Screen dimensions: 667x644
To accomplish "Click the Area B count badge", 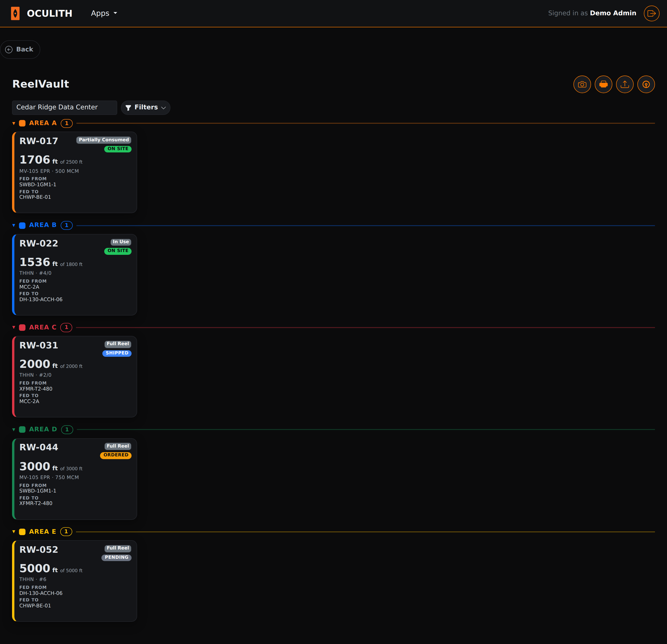I will (67, 225).
